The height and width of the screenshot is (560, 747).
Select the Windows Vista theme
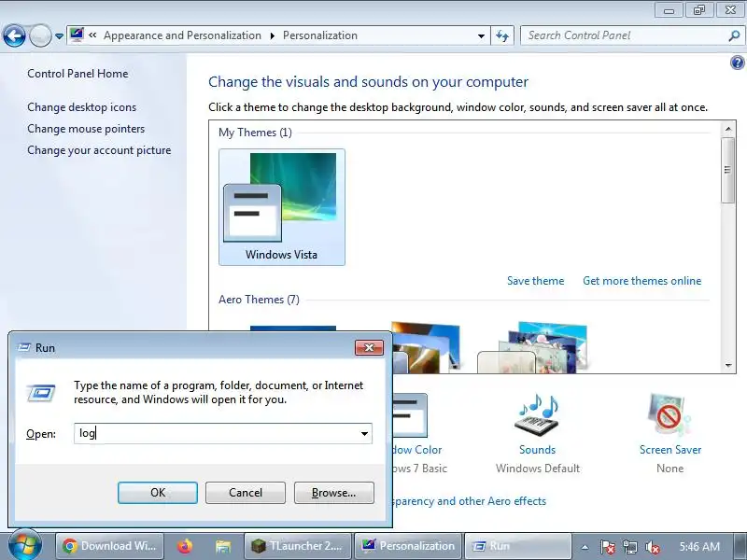point(282,206)
